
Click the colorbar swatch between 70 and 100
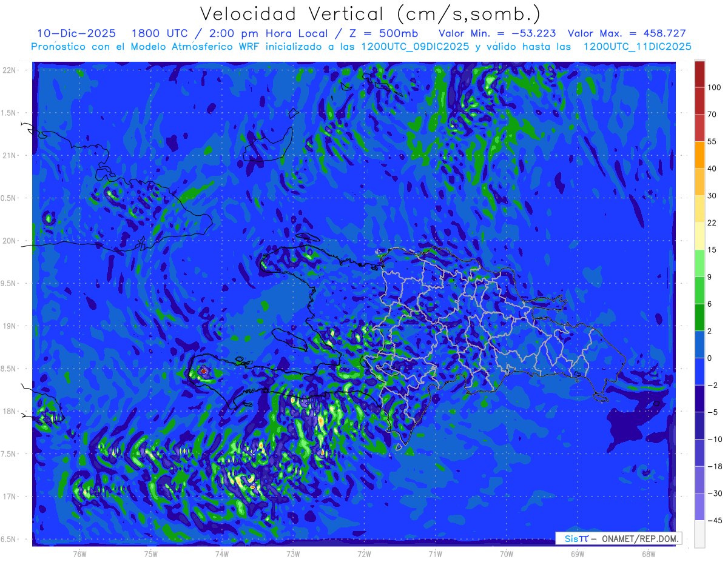[x=699, y=101]
